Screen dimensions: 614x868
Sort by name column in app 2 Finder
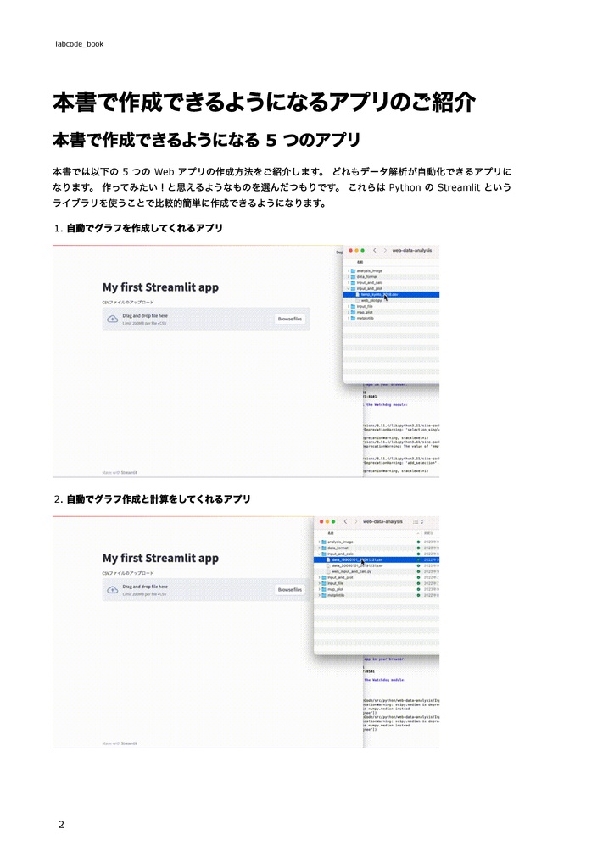[x=331, y=533]
